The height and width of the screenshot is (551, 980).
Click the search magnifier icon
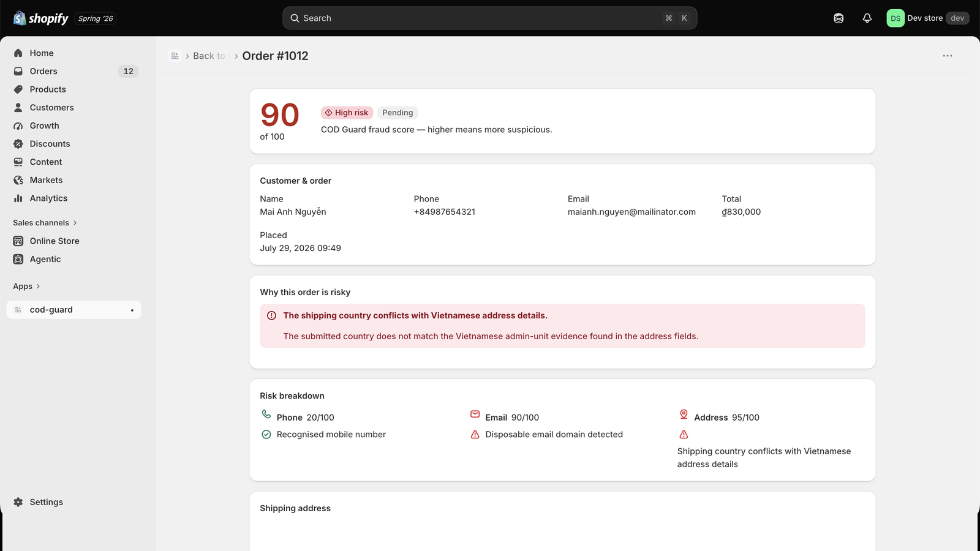pyautogui.click(x=295, y=18)
